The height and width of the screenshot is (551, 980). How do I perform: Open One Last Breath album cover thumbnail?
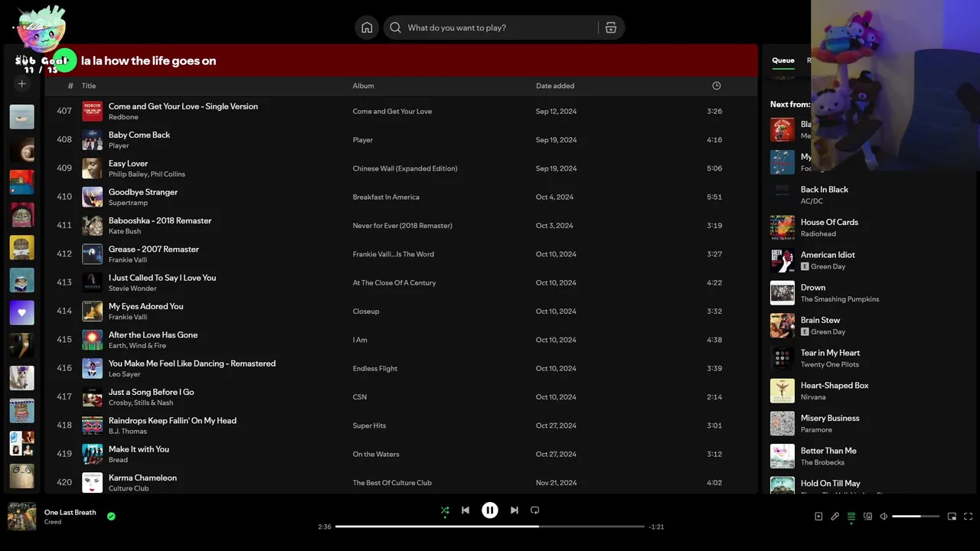[21, 517]
